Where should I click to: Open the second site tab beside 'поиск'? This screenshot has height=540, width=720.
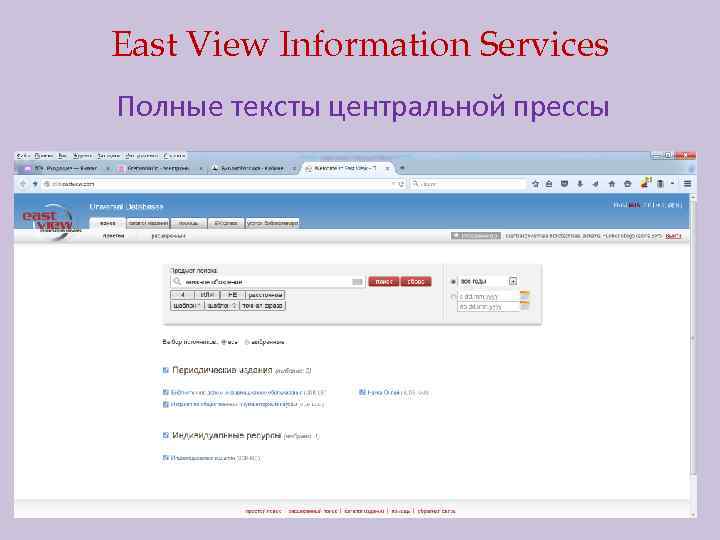click(x=148, y=223)
